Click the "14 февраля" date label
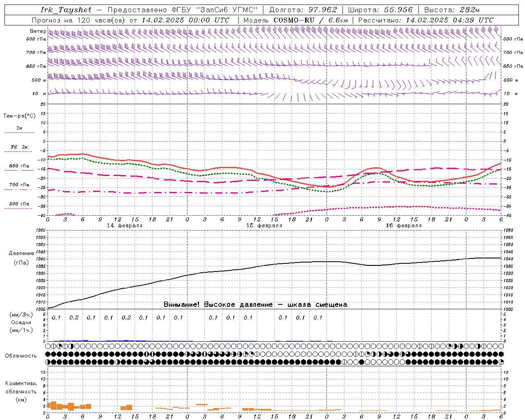525x420 pixels. (x=125, y=226)
